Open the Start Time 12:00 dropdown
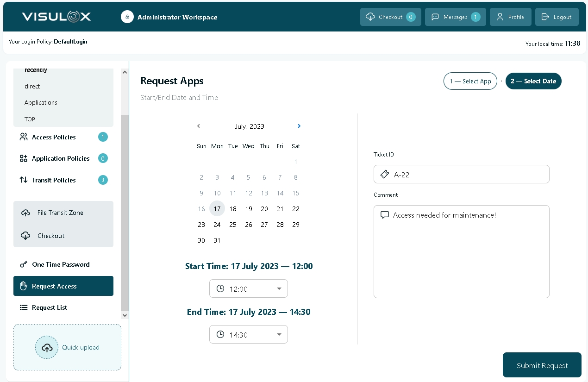588x382 pixels. 249,288
